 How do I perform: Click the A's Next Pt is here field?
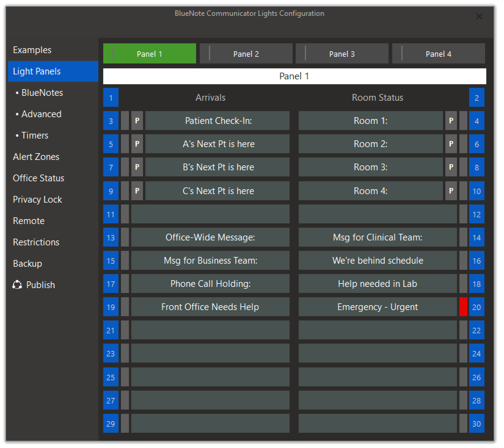217,144
